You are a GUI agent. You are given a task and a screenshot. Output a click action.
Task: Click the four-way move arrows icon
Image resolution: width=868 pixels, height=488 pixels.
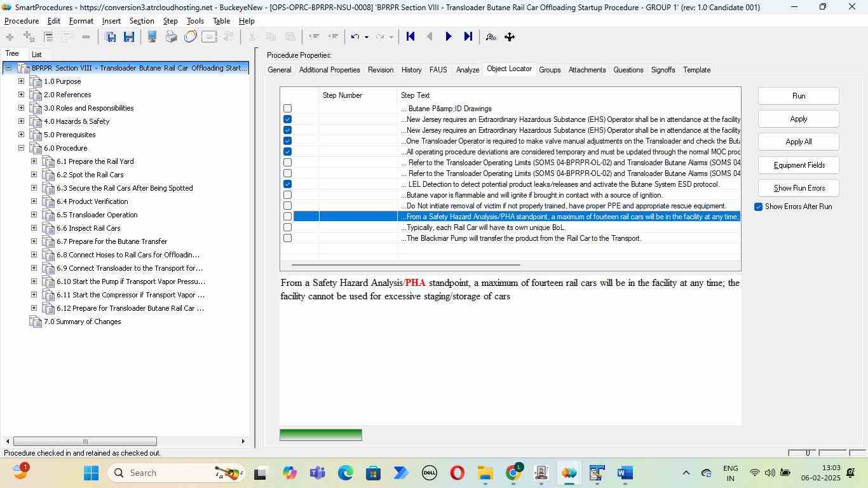pos(510,37)
